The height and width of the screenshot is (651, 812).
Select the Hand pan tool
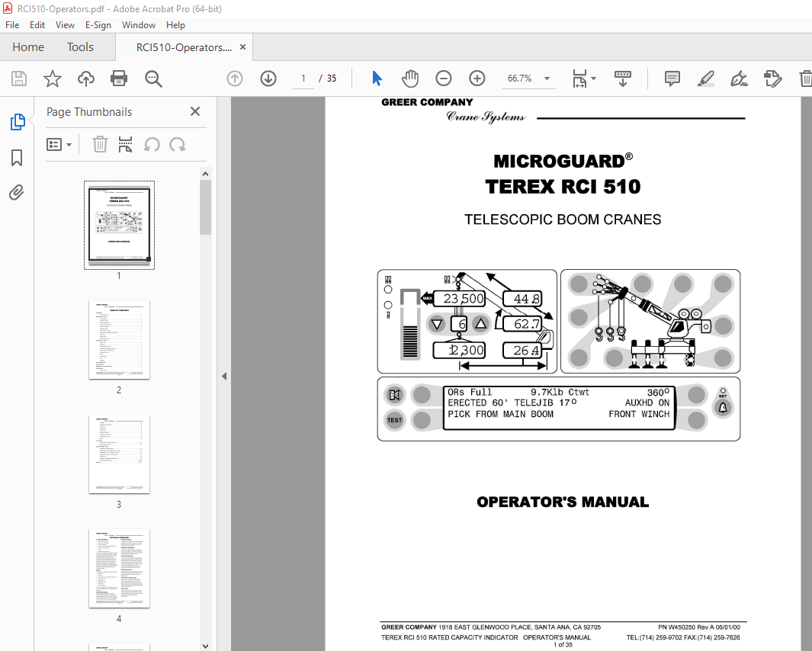(409, 79)
